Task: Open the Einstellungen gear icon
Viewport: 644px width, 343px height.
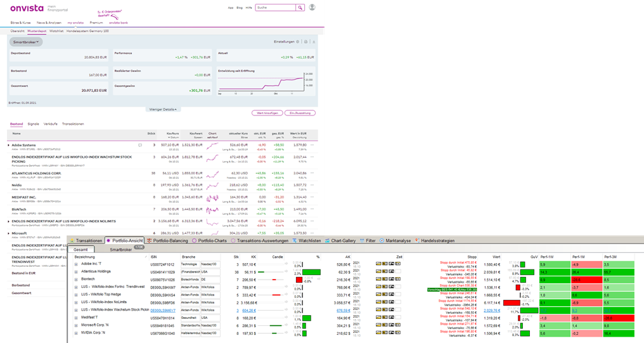Action: click(x=298, y=41)
